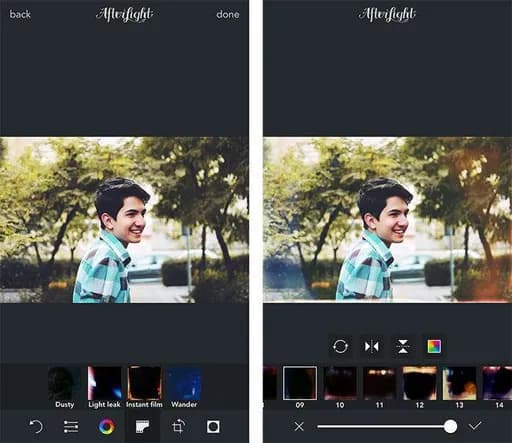Open the adjustments sliders icon
Viewport: 512px width, 443px height.
pos(71,426)
